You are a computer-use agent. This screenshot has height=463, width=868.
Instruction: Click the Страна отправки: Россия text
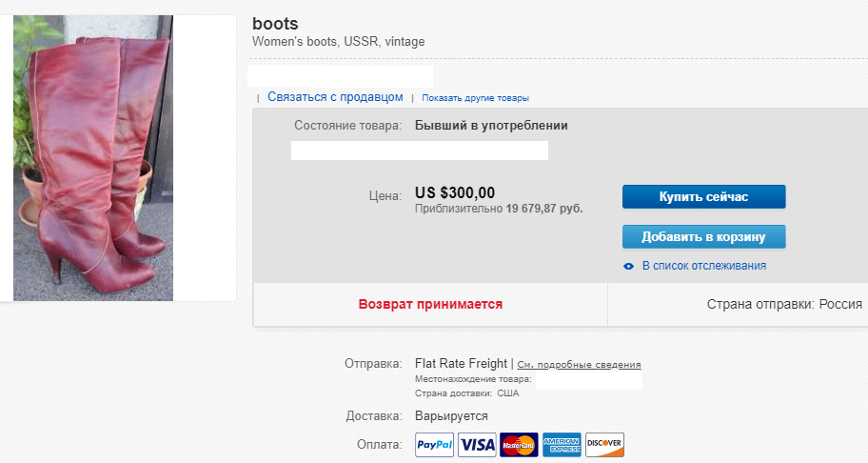click(x=784, y=304)
